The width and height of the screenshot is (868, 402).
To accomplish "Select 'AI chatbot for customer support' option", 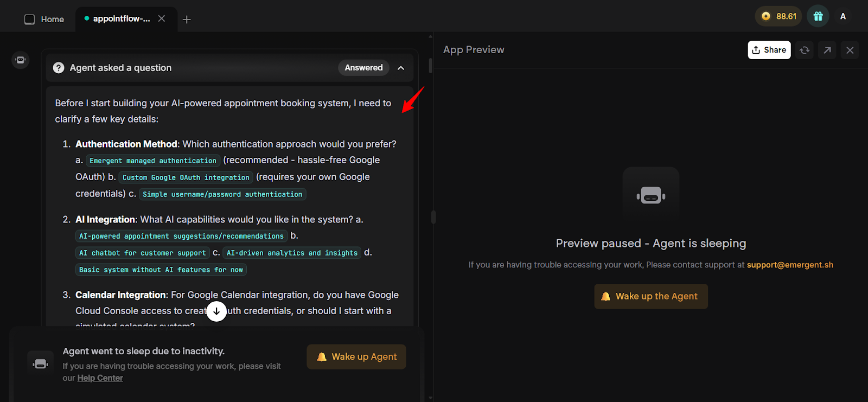I will pyautogui.click(x=143, y=253).
